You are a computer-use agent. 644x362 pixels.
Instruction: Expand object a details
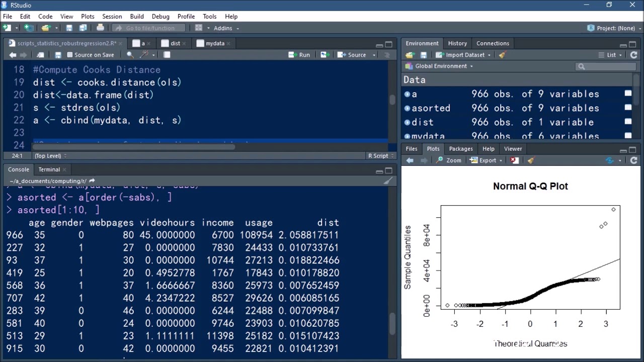tap(407, 94)
